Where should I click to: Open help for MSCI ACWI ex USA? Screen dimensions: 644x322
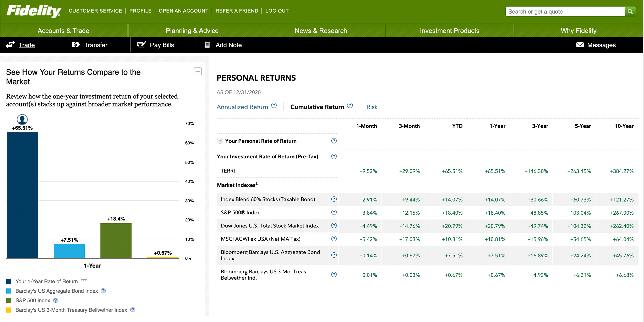334,239
